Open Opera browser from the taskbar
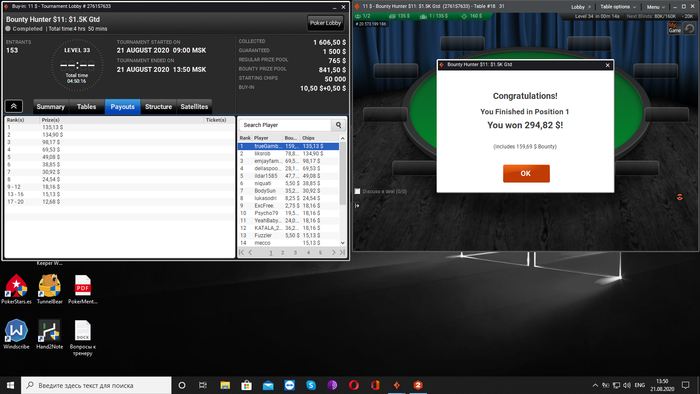 (x=354, y=385)
